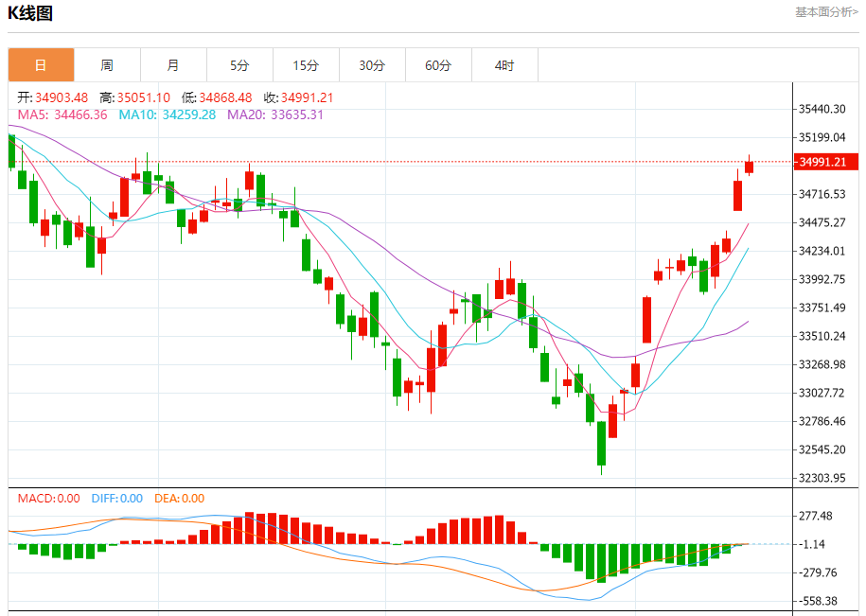Click the 32303.95 axis label

822,478
